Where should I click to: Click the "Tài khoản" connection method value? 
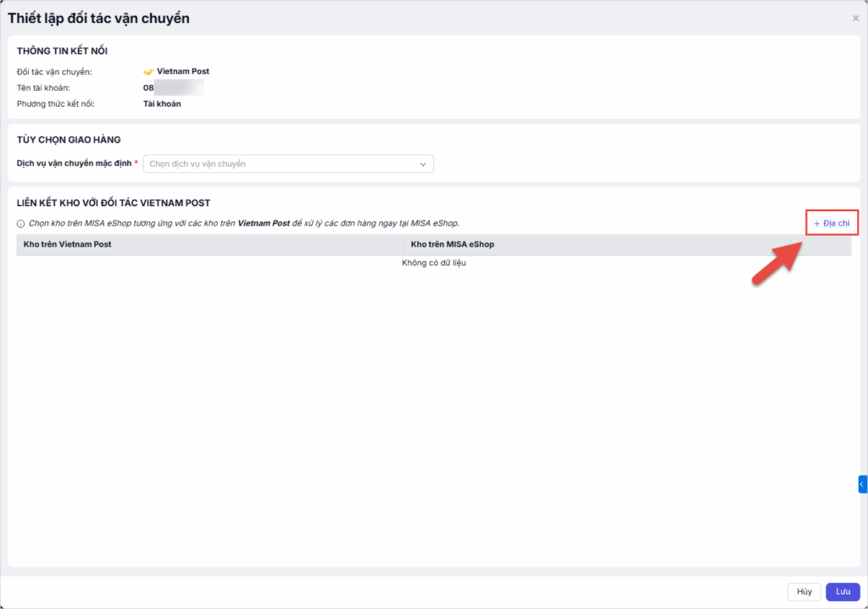point(162,103)
